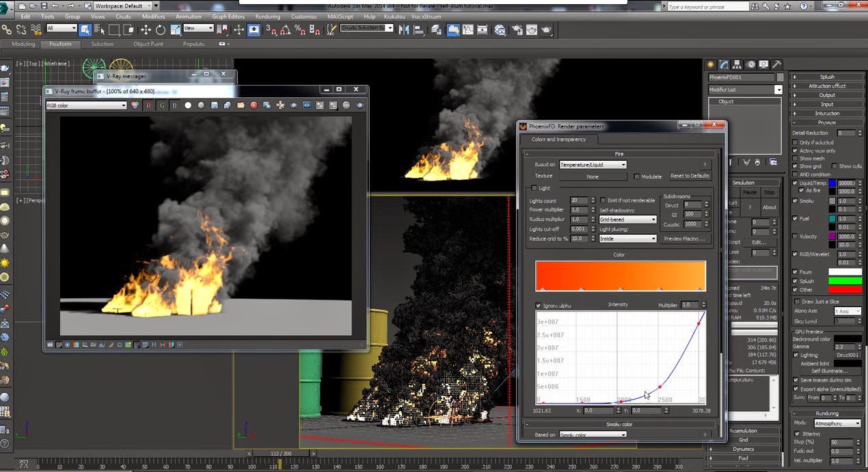Click the Multiplier value field
Image resolution: width=868 pixels, height=472 pixels.
pyautogui.click(x=690, y=305)
